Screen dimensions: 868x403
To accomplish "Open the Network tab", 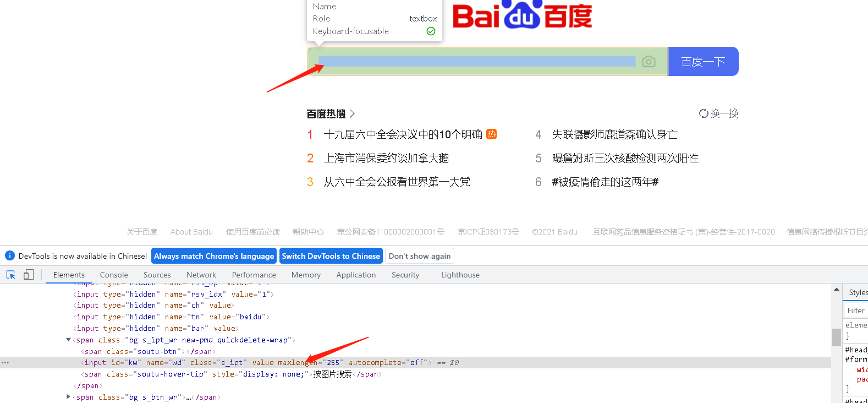I will [x=201, y=275].
